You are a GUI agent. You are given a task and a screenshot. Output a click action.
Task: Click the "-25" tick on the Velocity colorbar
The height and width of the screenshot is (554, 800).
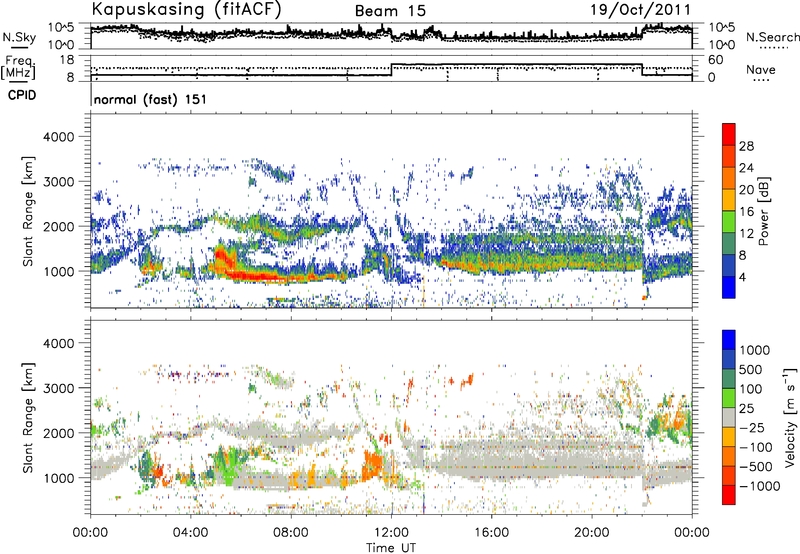[x=752, y=428]
